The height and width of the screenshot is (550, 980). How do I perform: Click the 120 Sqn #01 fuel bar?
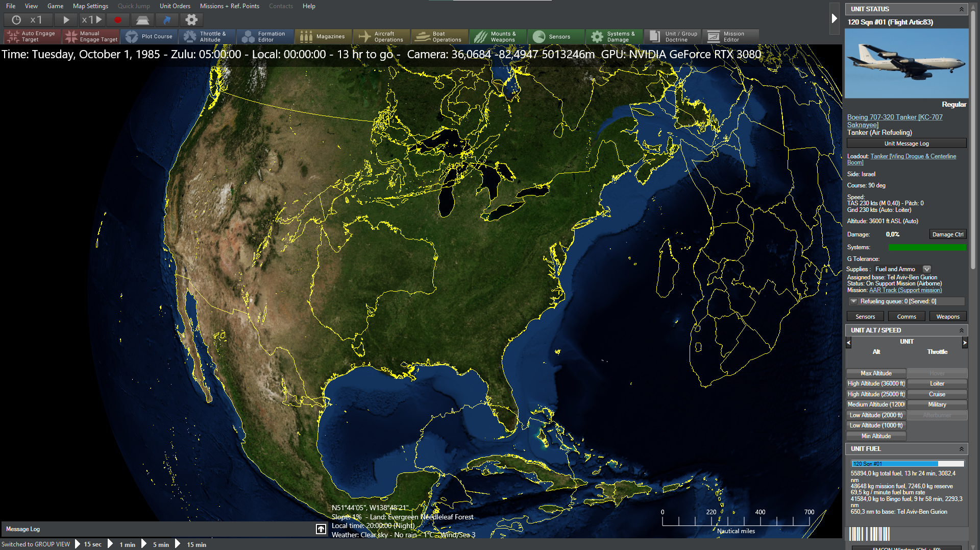click(x=908, y=464)
